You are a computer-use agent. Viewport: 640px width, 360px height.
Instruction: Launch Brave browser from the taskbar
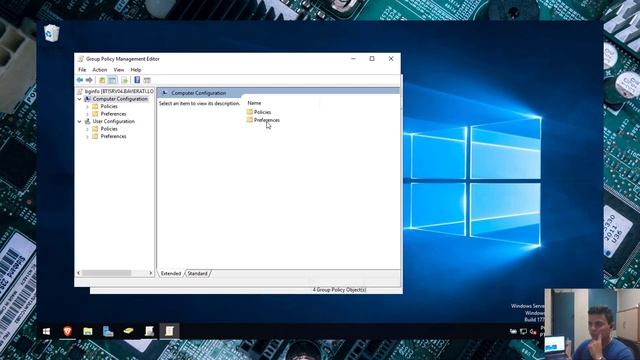(67, 331)
